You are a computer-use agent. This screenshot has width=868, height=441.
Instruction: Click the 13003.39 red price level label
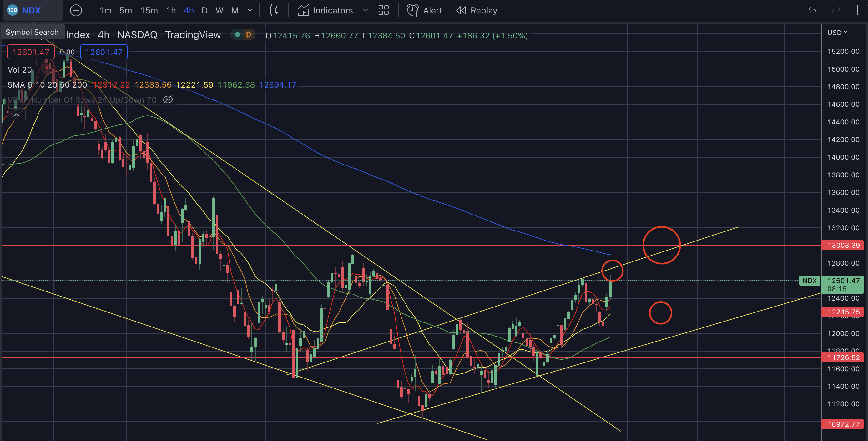click(843, 246)
